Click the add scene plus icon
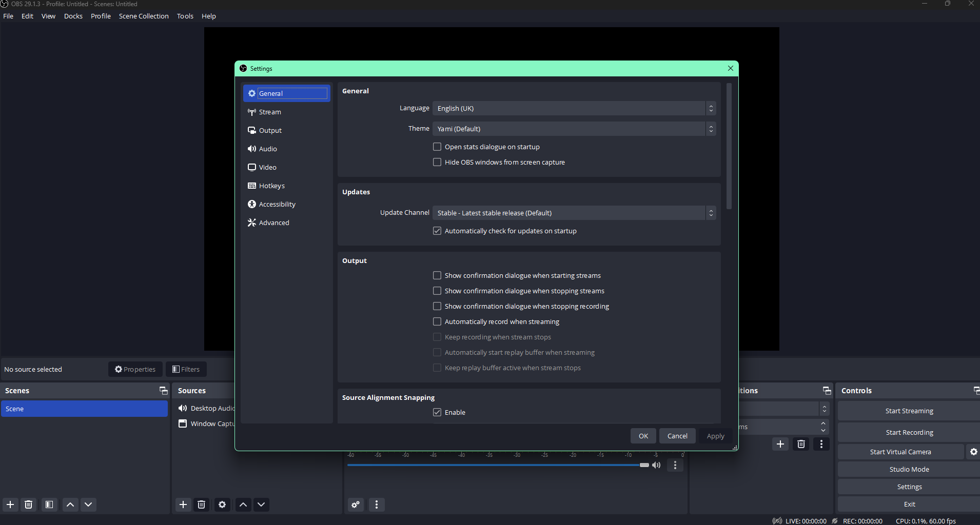This screenshot has width=980, height=525. coord(10,504)
